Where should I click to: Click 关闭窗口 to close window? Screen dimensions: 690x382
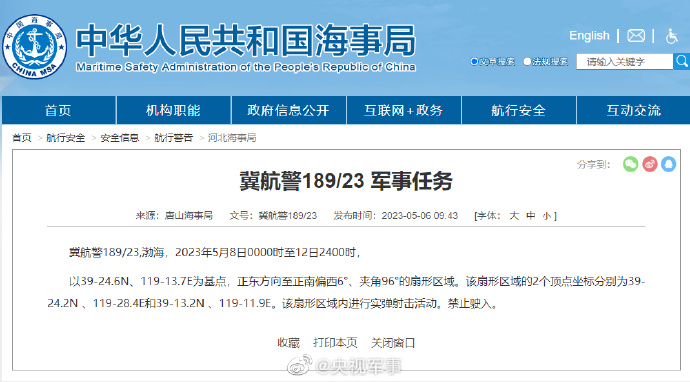pos(393,342)
